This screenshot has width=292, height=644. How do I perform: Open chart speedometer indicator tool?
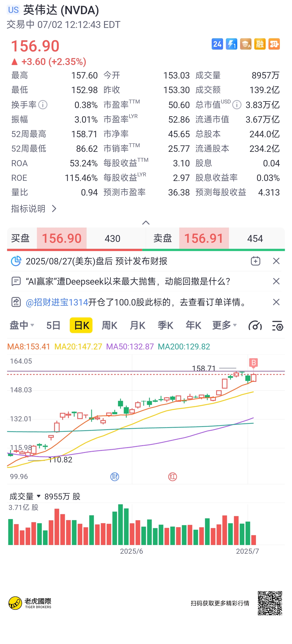tap(255, 326)
